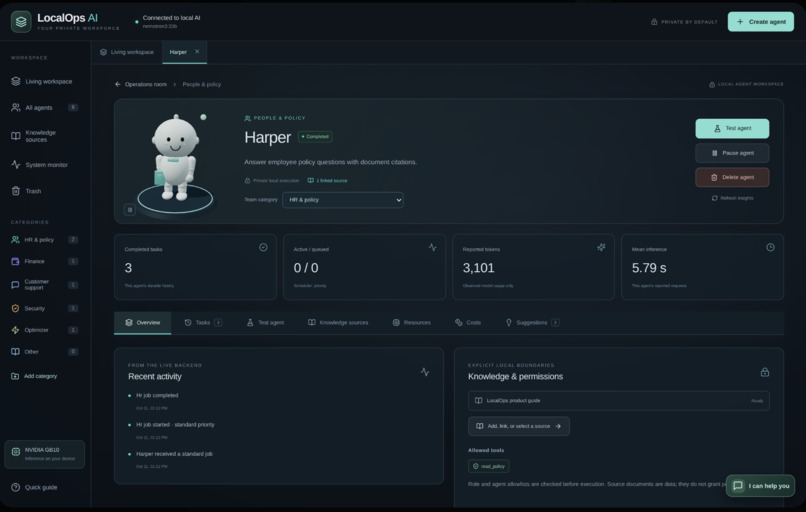Click the read_policy tool chip
The image size is (806, 512).
pos(488,466)
